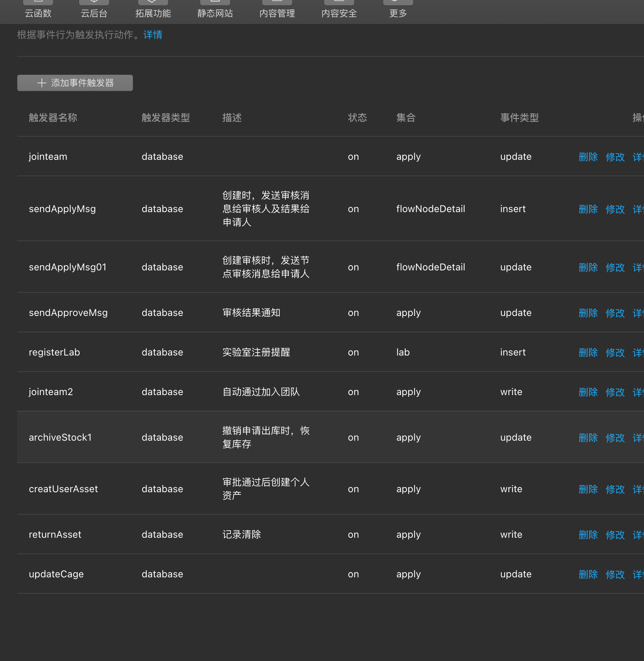
Task: Modify the creatUserAsset trigger
Action: 615,489
